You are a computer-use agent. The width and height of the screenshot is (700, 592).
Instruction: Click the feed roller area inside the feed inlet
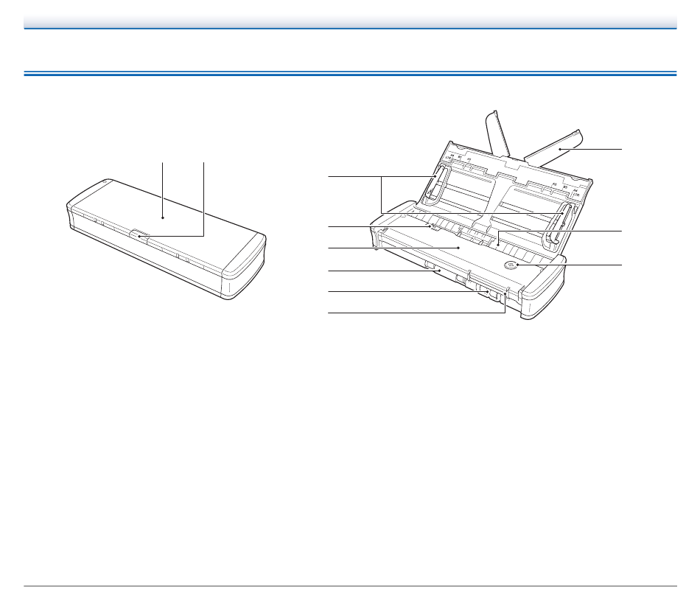coord(497,245)
